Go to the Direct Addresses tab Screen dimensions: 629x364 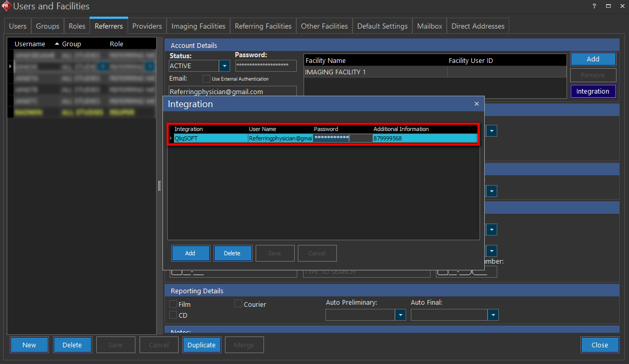point(477,26)
